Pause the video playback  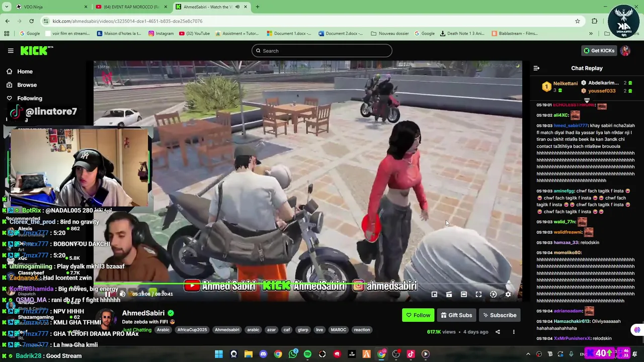[x=107, y=295]
